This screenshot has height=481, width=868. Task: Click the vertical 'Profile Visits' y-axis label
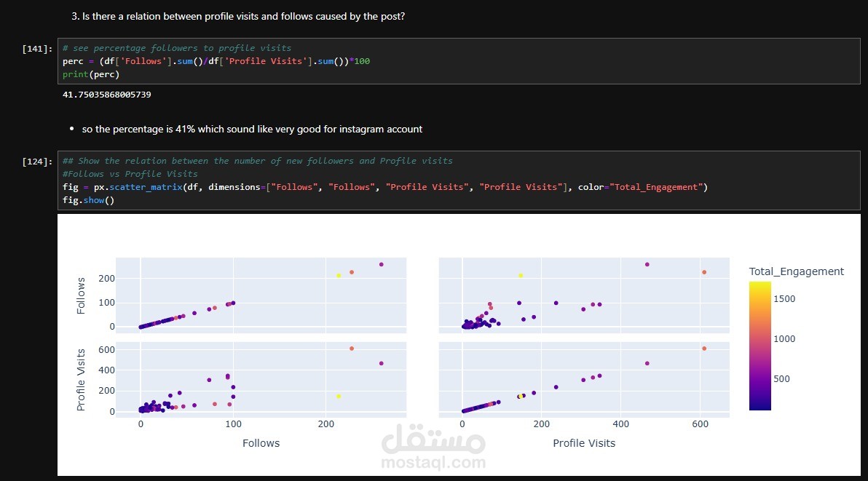click(82, 379)
